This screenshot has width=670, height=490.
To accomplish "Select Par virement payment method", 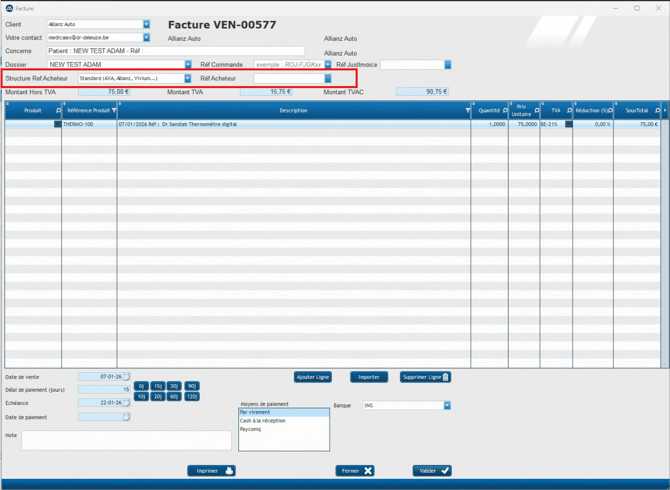I will pos(283,412).
